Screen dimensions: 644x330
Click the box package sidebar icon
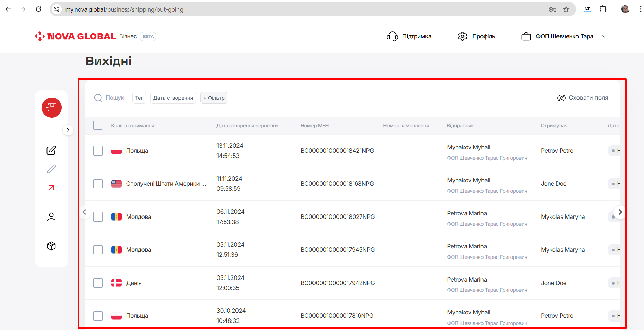(51, 246)
